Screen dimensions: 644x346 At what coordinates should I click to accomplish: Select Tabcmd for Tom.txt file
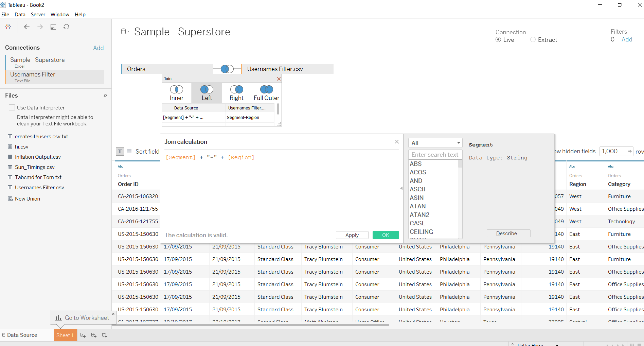coord(38,177)
